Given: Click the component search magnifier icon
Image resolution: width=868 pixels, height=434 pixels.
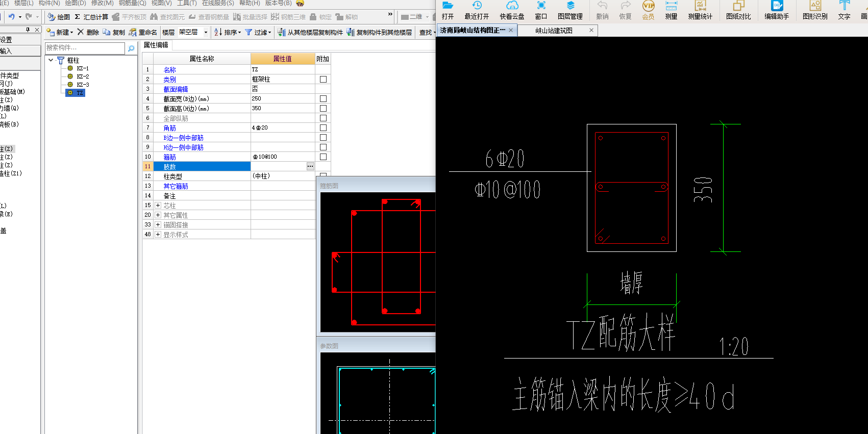Looking at the screenshot, I should coord(131,48).
